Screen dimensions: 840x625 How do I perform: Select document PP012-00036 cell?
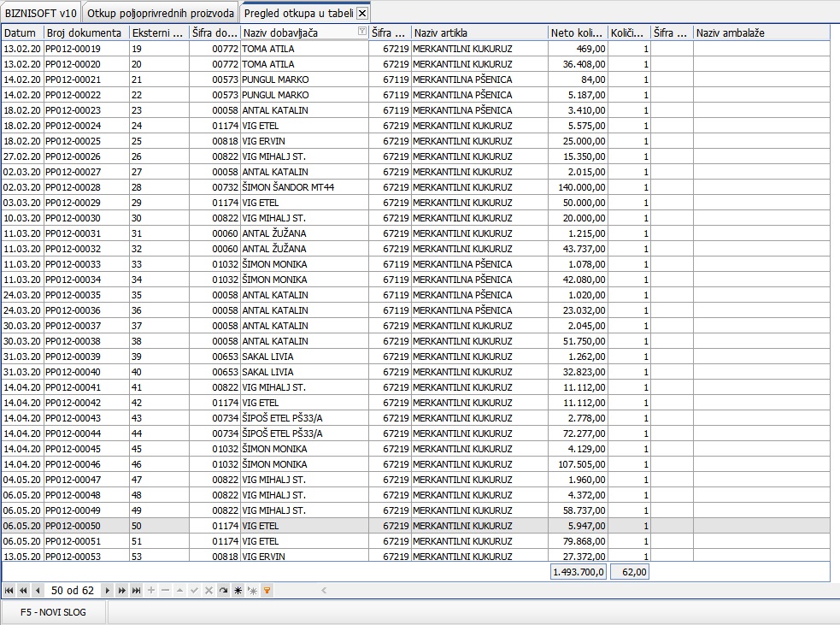tap(86, 310)
